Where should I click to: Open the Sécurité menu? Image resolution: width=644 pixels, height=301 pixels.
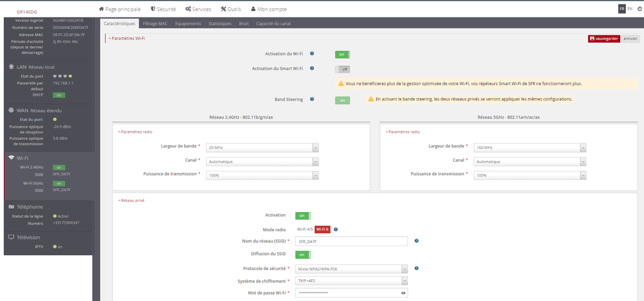point(162,9)
